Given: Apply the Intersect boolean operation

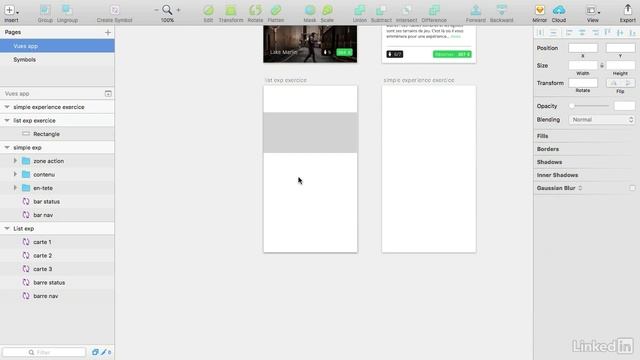Looking at the screenshot, I should [407, 10].
